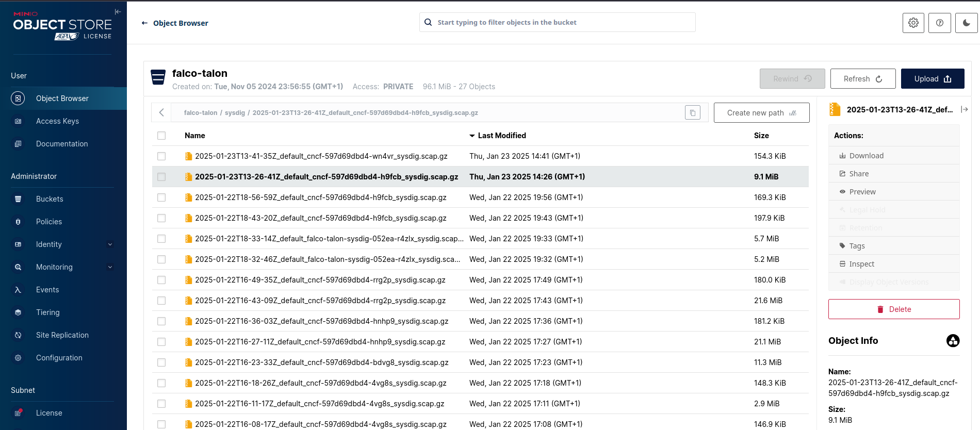
Task: Open help question mark icon
Action: (939, 23)
